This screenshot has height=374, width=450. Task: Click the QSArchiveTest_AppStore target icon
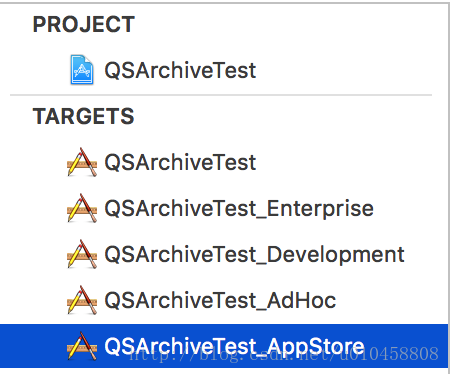[82, 346]
